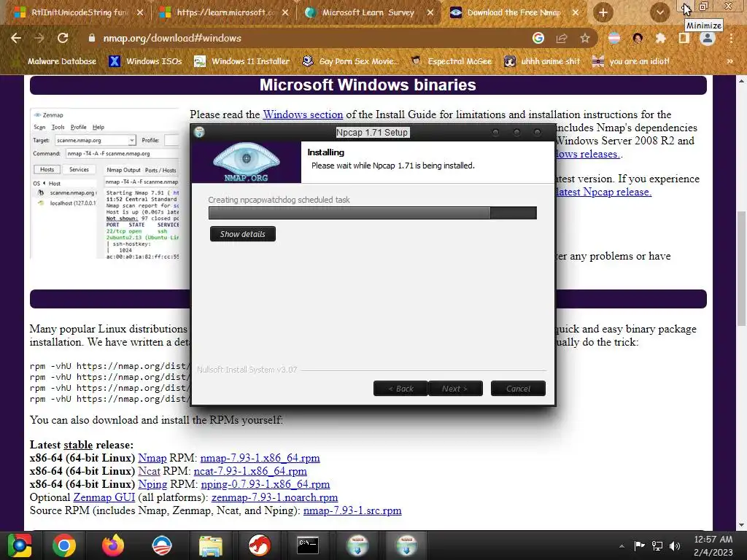Open Nmap RPM link nmap-7.93-1.x86_64.rpm

(260, 458)
